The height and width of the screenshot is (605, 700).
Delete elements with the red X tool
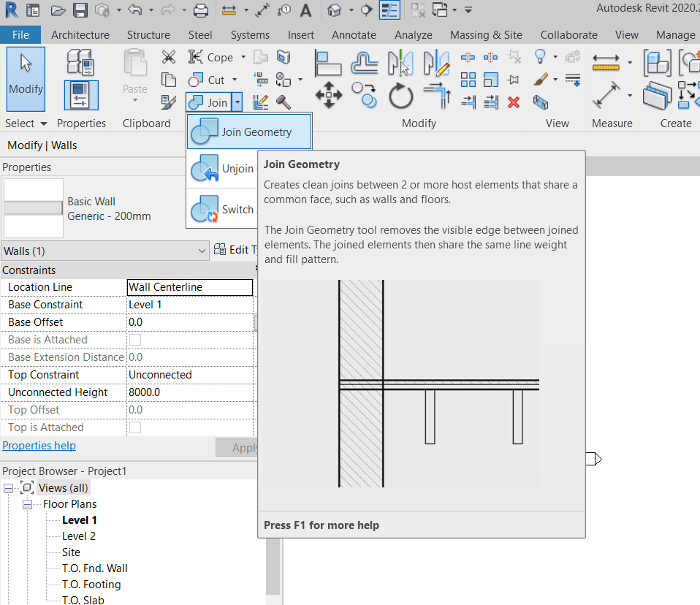pos(513,102)
